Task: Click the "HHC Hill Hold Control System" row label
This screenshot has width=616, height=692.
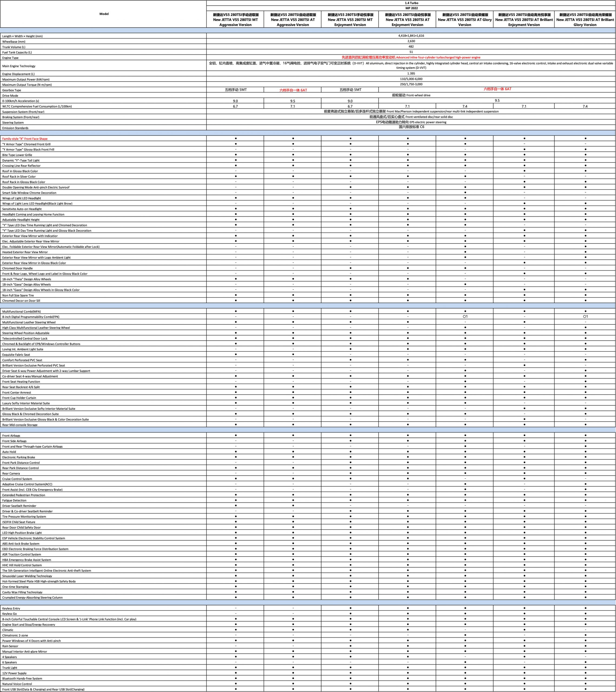Action: [x=22, y=565]
